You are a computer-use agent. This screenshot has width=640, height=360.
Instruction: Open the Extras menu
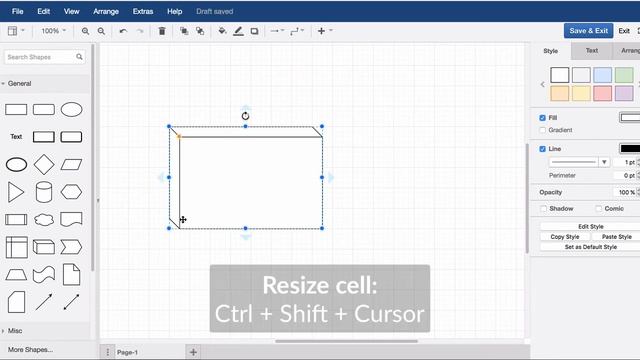click(x=143, y=11)
